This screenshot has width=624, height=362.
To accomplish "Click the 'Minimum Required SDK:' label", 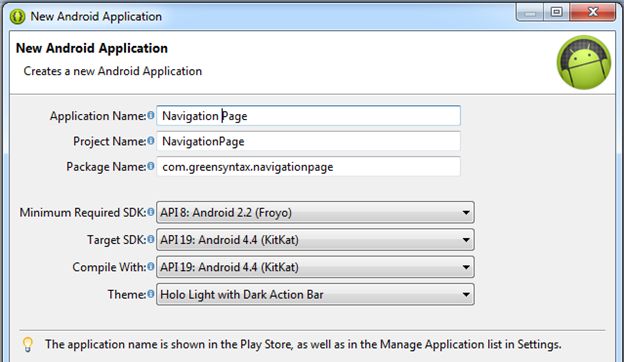I will 83,212.
